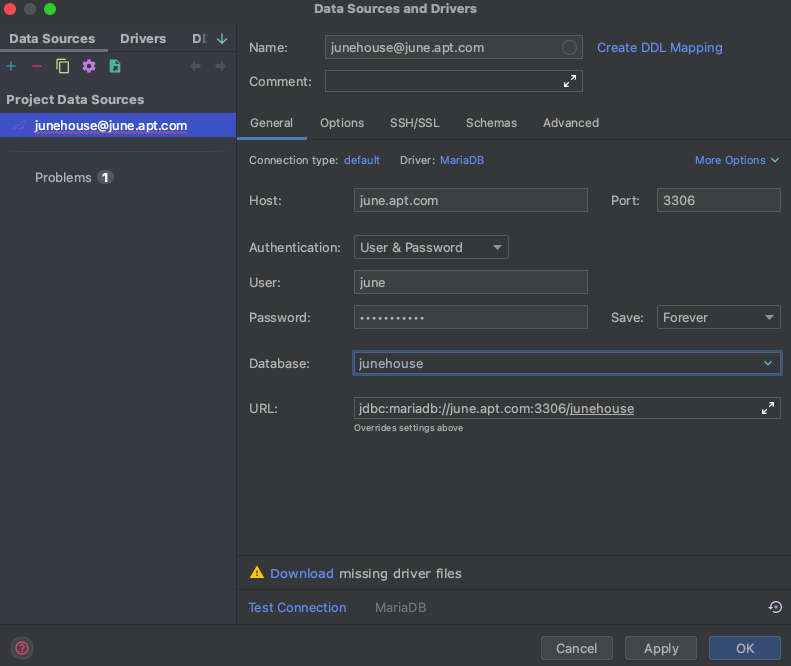Screen dimensions: 791x666
Task: Change driver via MariaDB link
Action: (x=462, y=160)
